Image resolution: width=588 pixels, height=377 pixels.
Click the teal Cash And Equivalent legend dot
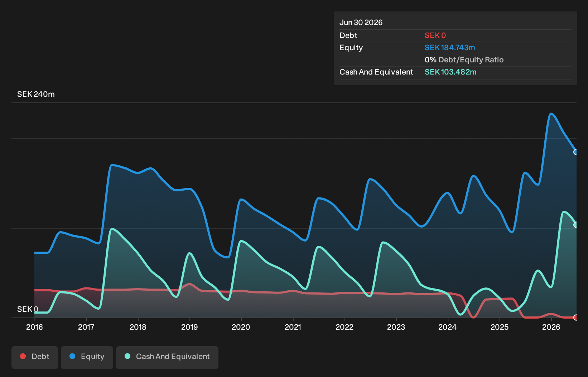pos(127,356)
